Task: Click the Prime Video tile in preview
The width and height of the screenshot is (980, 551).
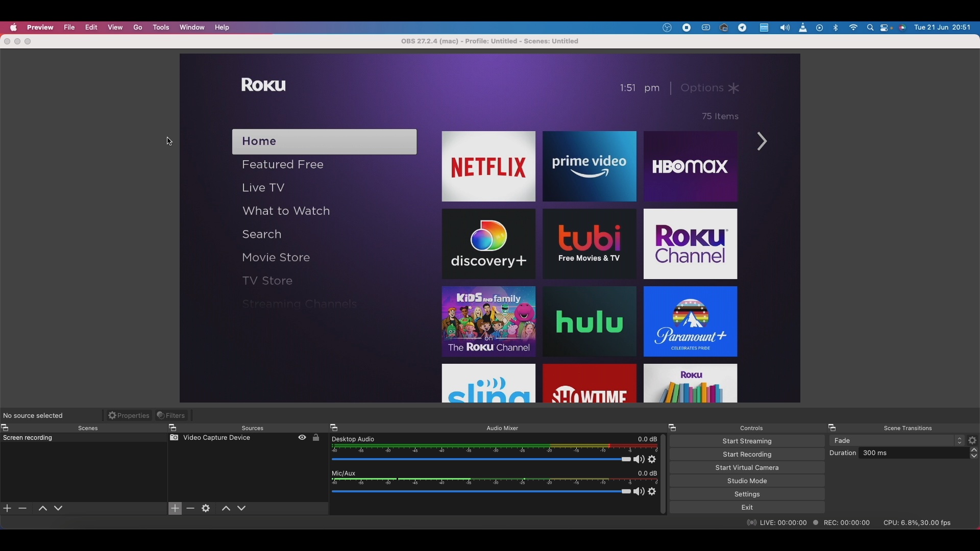Action: point(590,167)
